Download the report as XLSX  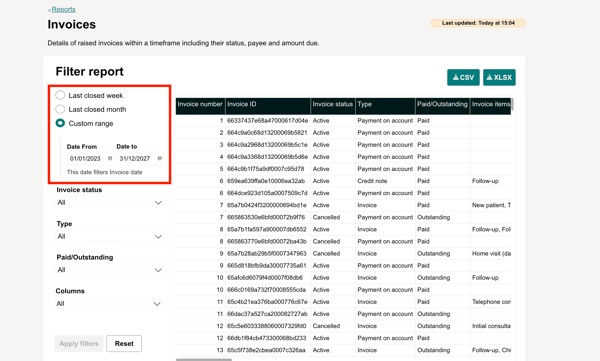pos(499,77)
